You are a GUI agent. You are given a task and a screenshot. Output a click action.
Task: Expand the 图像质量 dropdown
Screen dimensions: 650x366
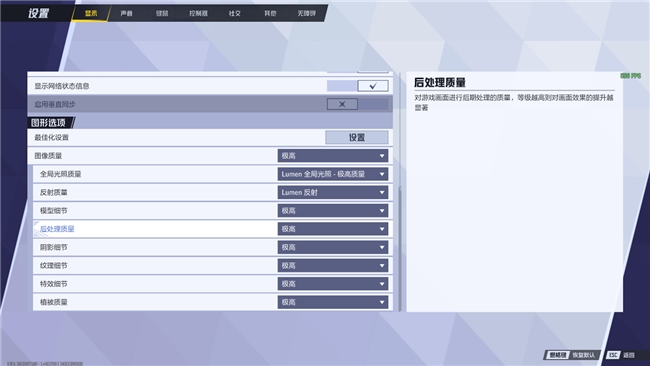pyautogui.click(x=333, y=156)
